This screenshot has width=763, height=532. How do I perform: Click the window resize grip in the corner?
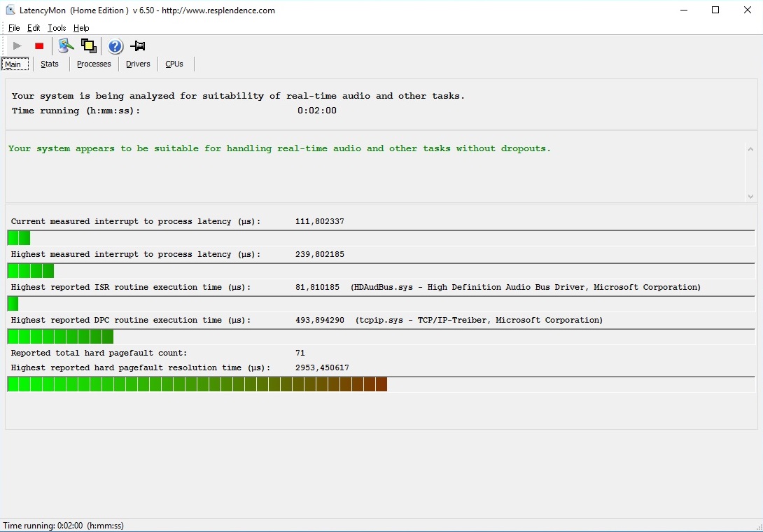point(759,528)
